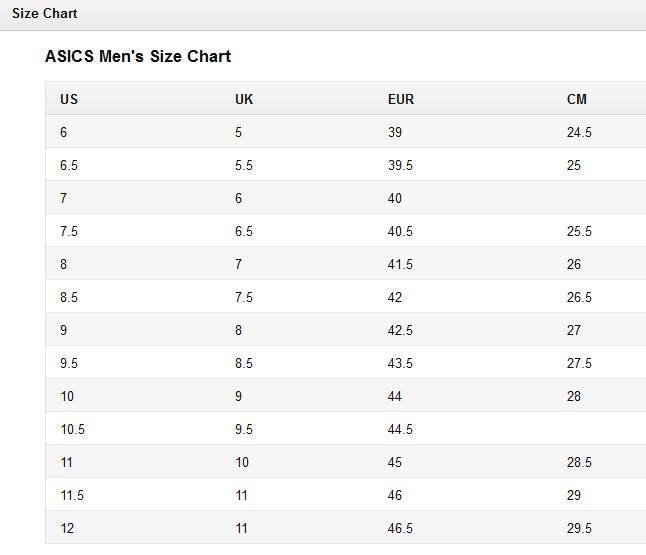Screen dimensions: 646x555
Task: Click the UK size 5 cell
Action: (x=239, y=133)
